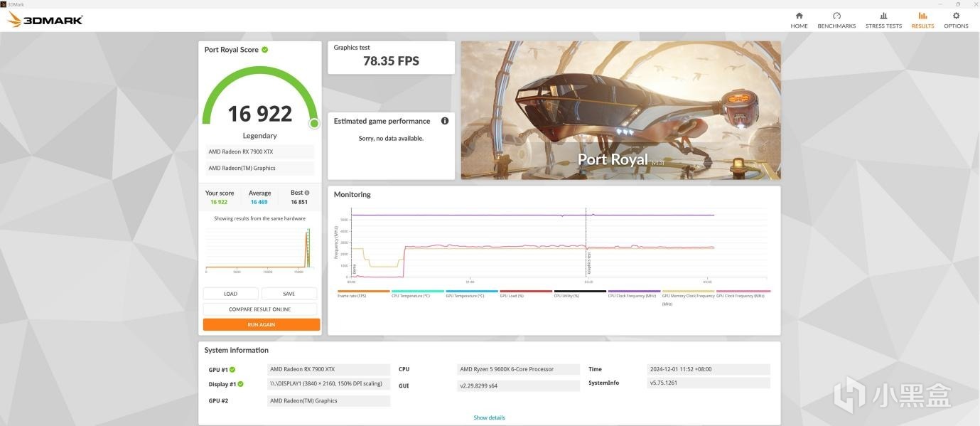Click the CPU field AMD Ryzen 5 9600X

click(x=519, y=369)
